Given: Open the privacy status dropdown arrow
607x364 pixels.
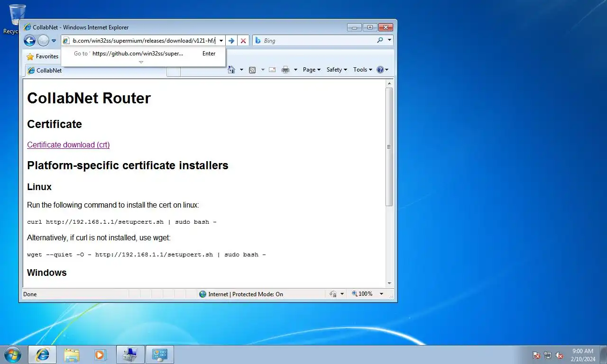Looking at the screenshot, I should [x=342, y=294].
